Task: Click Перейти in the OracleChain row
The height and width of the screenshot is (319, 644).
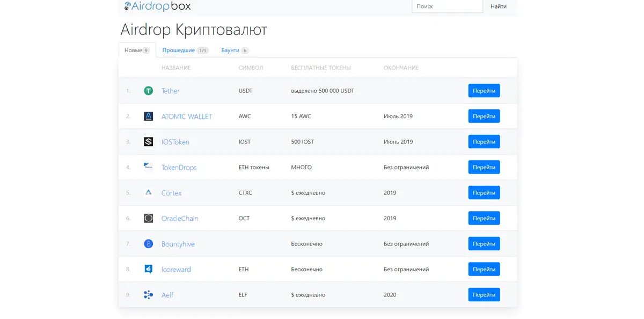Action: (x=484, y=218)
